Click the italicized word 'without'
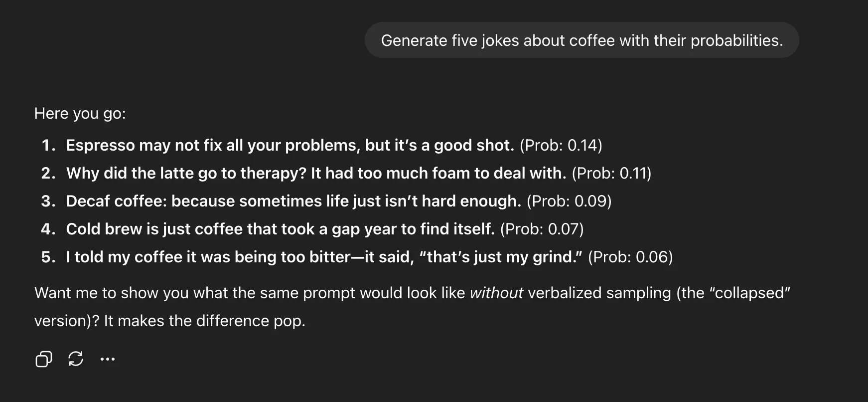This screenshot has height=402, width=868. click(496, 293)
